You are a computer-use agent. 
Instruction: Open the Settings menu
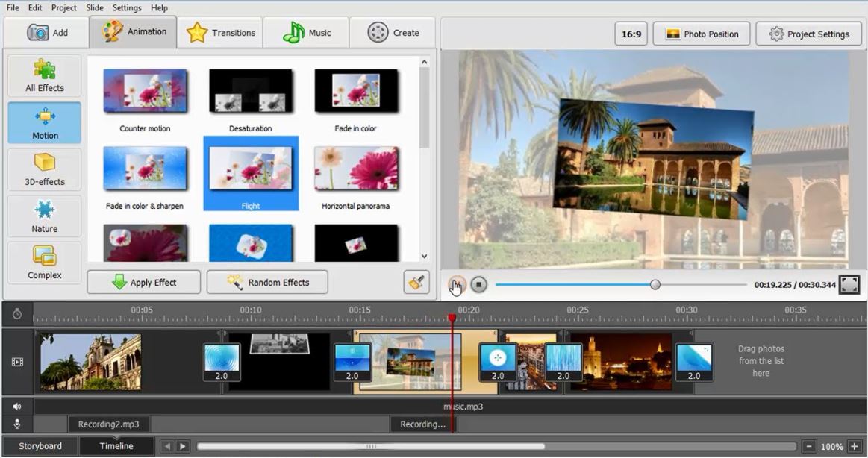click(127, 7)
